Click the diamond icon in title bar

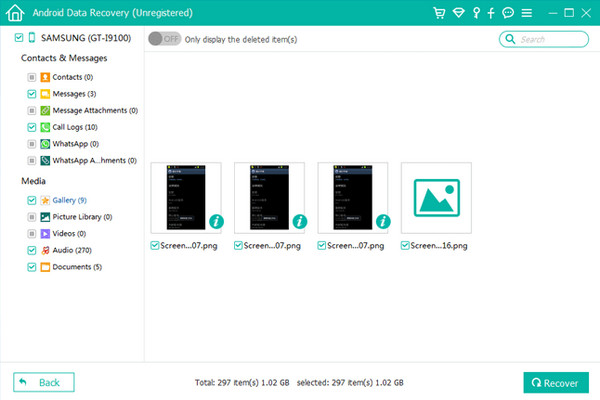point(458,13)
